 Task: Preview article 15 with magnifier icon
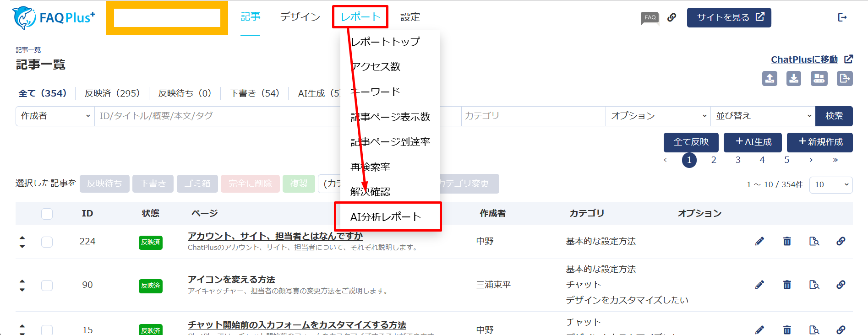coord(814,330)
